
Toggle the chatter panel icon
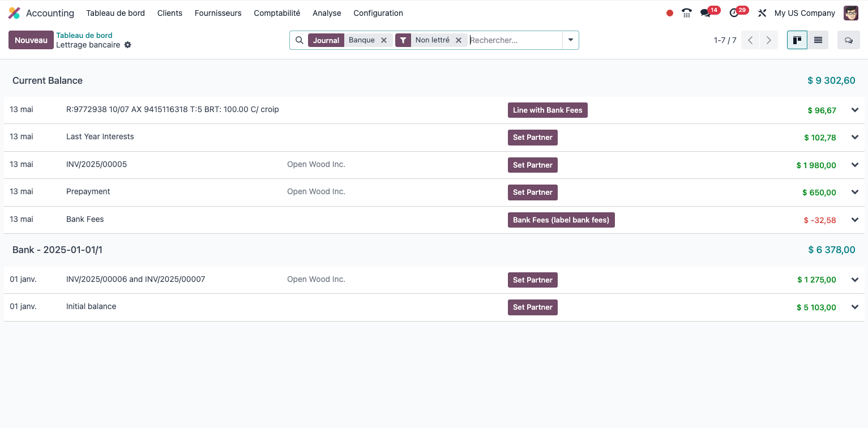pyautogui.click(x=849, y=40)
